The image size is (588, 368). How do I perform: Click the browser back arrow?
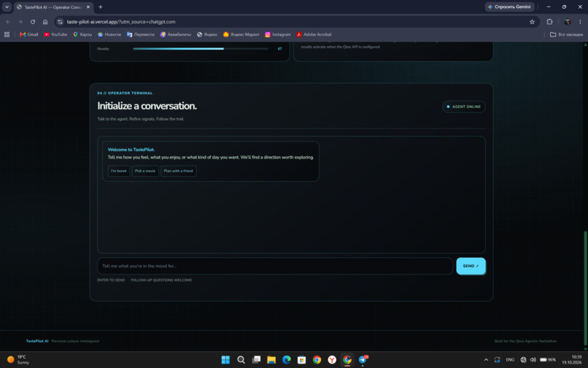coord(8,22)
